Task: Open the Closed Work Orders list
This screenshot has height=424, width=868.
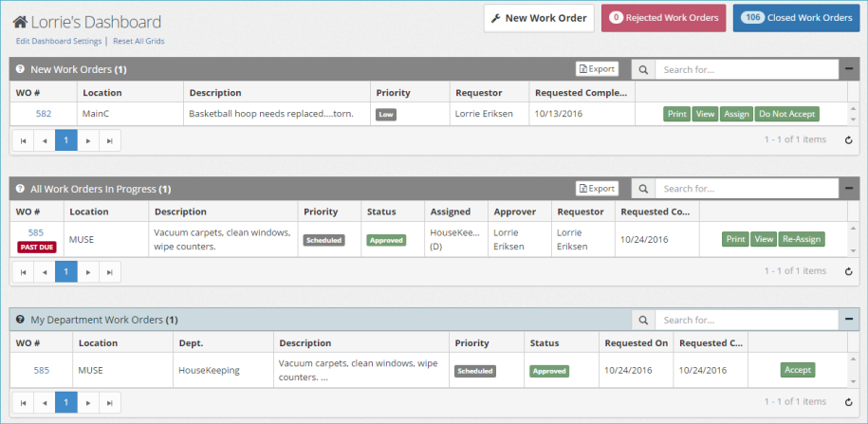Action: [796, 18]
